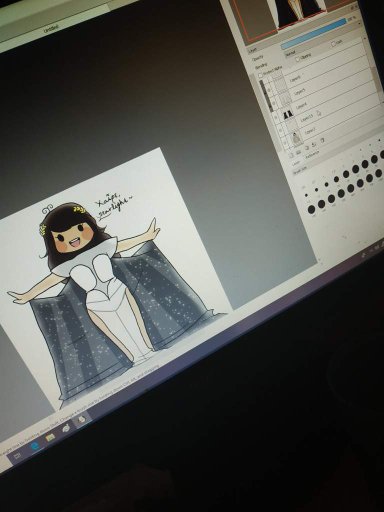Click the duplicate layer icon
Viewport: 384px width, 512px height.
click(x=306, y=148)
